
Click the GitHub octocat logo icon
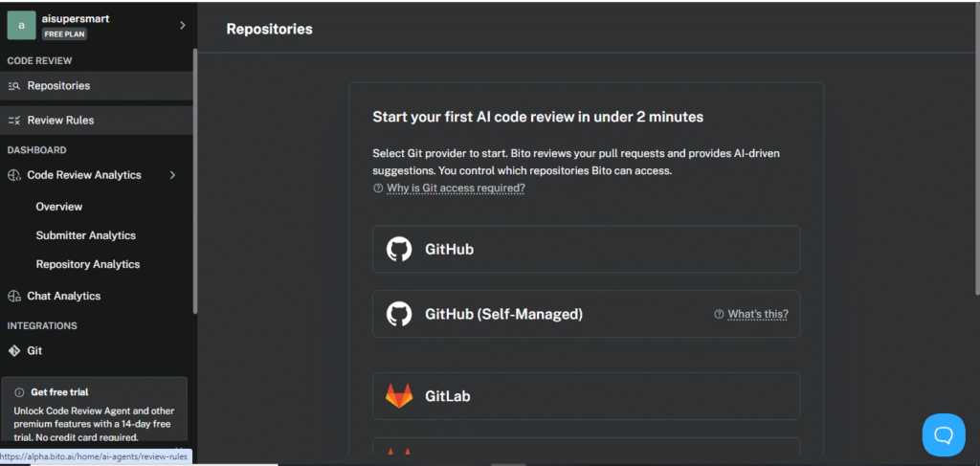(x=399, y=249)
